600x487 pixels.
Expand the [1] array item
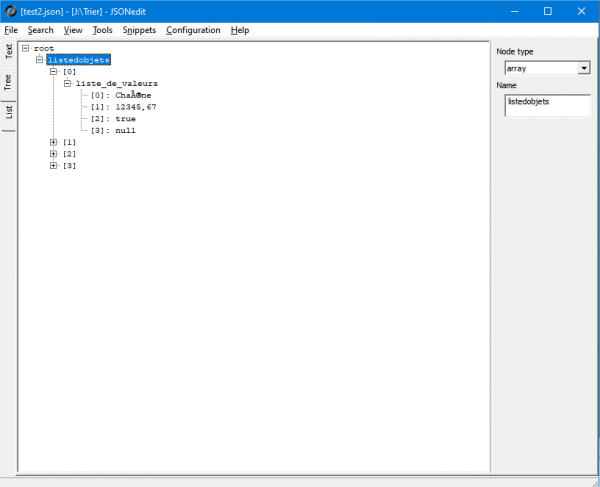click(54, 142)
